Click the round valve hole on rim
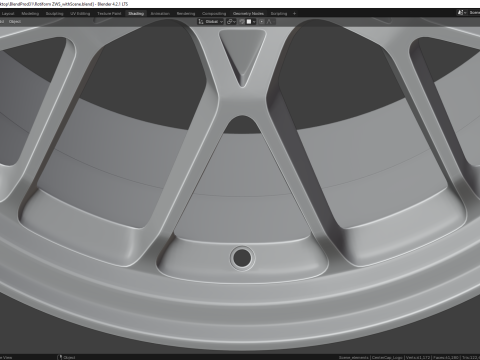Screen dimensions: 480x360 click(x=242, y=258)
